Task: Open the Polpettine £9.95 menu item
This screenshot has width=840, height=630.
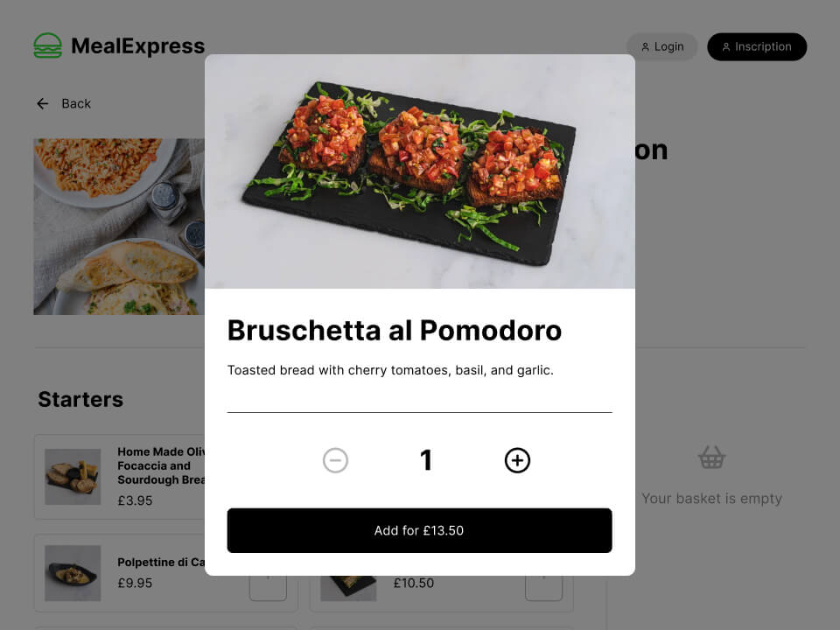Action: (120, 572)
